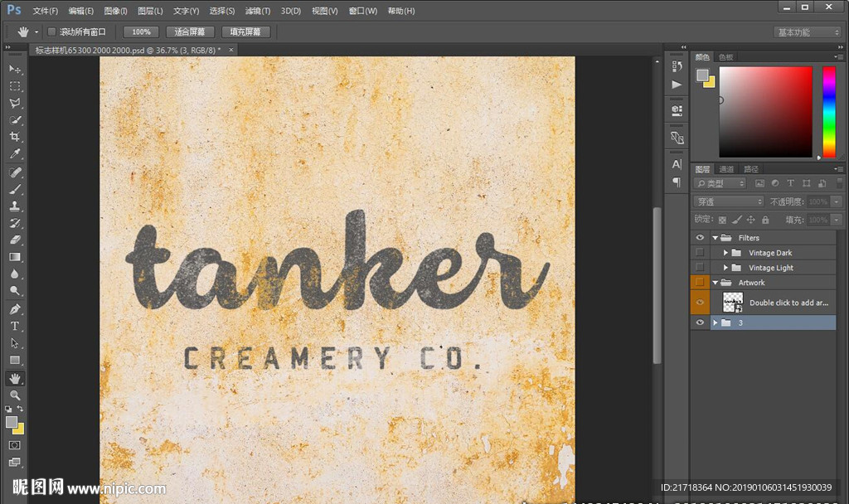Screen dimensions: 849x504
Task: Select the Quick Selection tool
Action: click(x=15, y=119)
